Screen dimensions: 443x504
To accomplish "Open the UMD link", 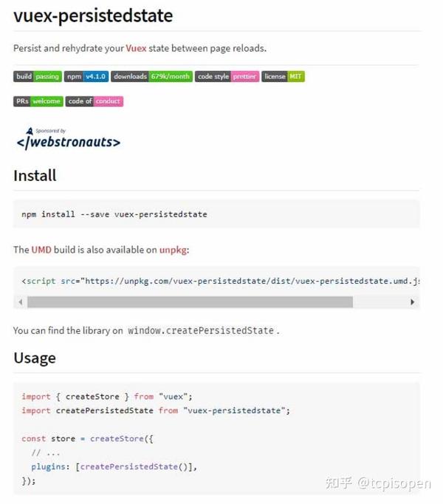I will [x=42, y=250].
